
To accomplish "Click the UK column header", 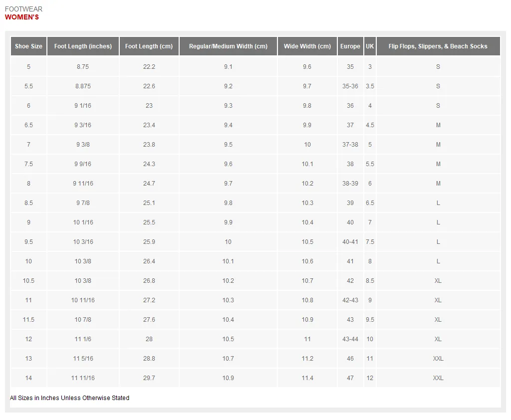I will click(370, 46).
